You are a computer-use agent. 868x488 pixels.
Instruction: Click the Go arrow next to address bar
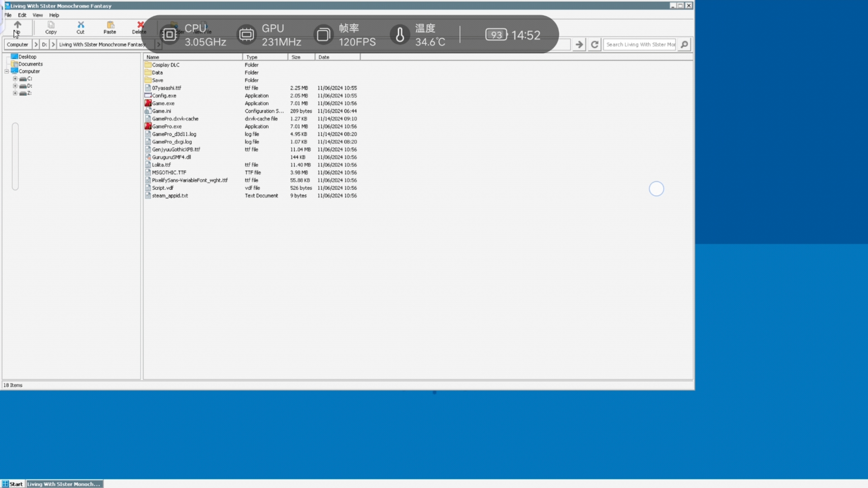pos(579,44)
